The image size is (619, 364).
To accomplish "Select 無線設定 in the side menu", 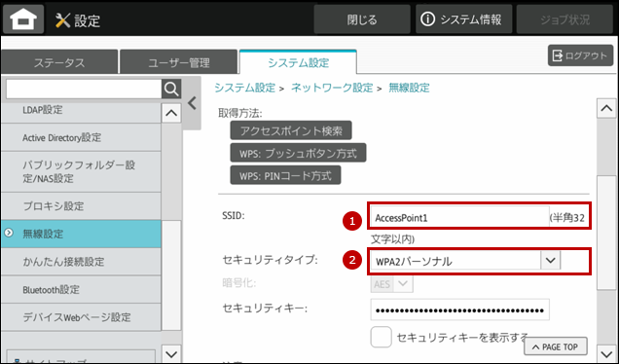I will pyautogui.click(x=81, y=234).
